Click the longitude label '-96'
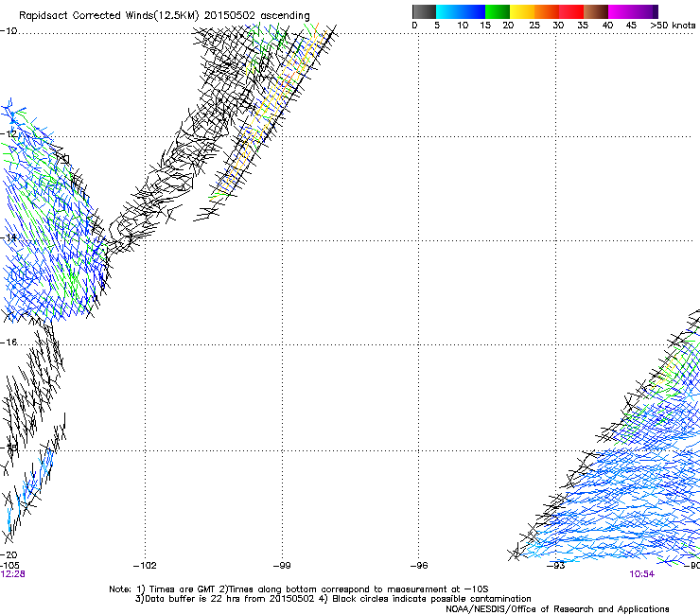The image size is (700, 615). tap(419, 566)
